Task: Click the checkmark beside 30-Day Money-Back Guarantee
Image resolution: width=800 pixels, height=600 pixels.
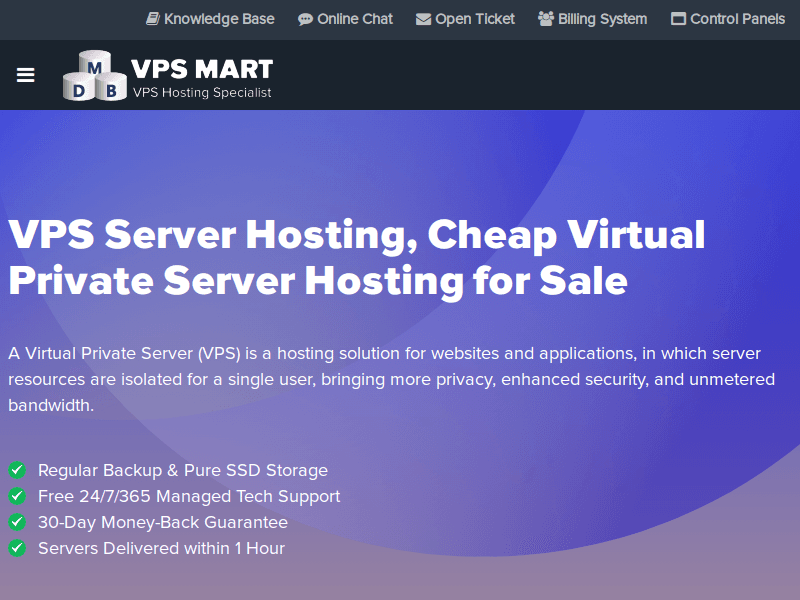Action: [16, 522]
